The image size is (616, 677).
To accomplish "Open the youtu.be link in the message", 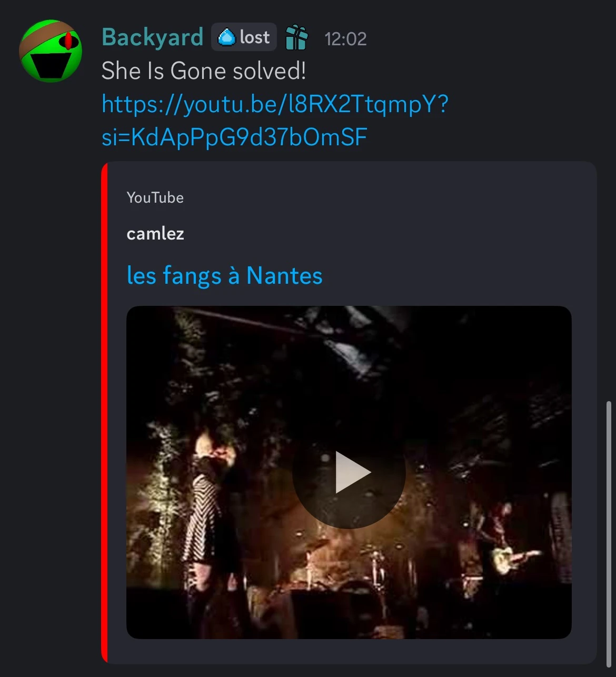I will coord(274,104).
